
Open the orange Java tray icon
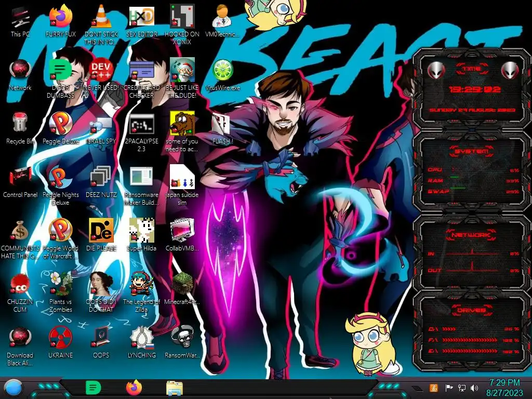pyautogui.click(x=433, y=388)
